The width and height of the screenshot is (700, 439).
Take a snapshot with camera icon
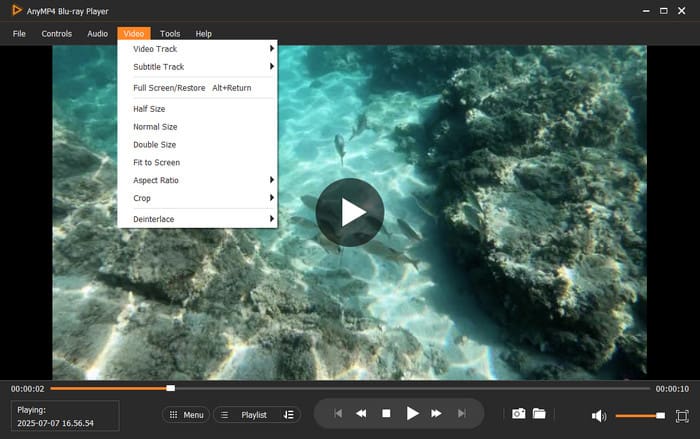point(518,414)
